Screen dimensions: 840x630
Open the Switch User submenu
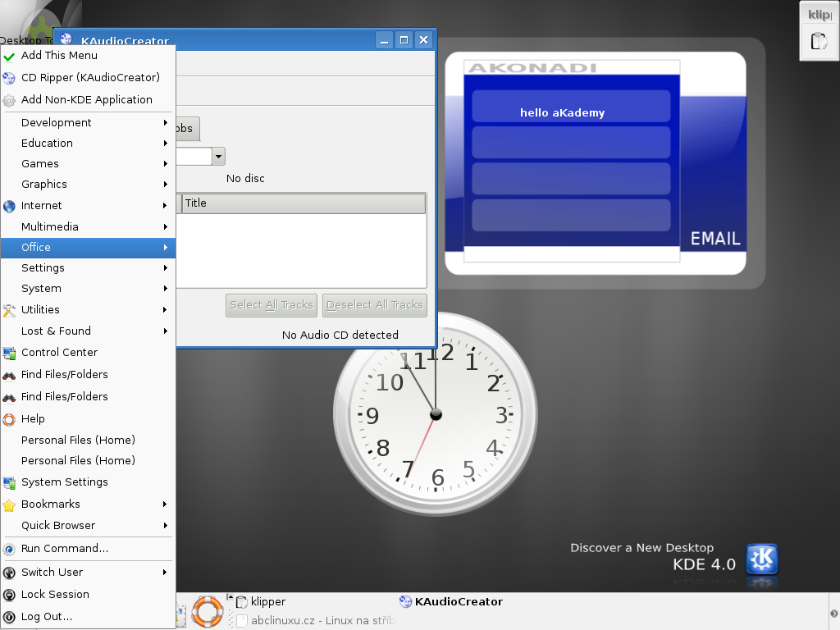pyautogui.click(x=88, y=572)
